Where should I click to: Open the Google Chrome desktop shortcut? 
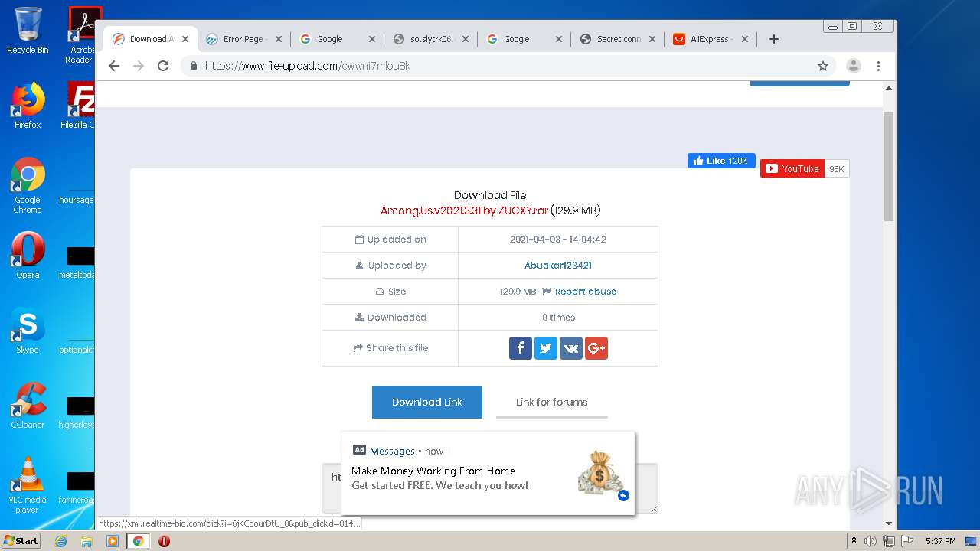click(28, 185)
